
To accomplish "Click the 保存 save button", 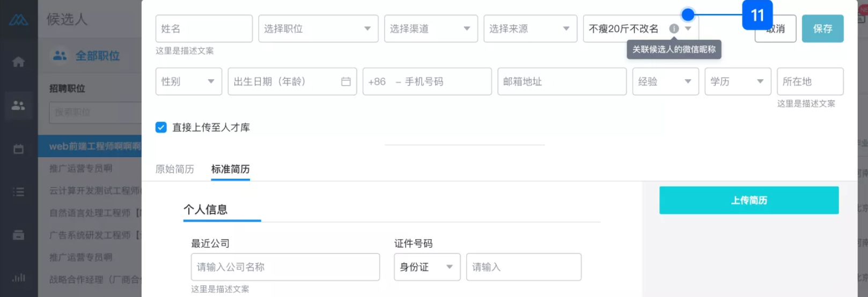I will tap(822, 28).
